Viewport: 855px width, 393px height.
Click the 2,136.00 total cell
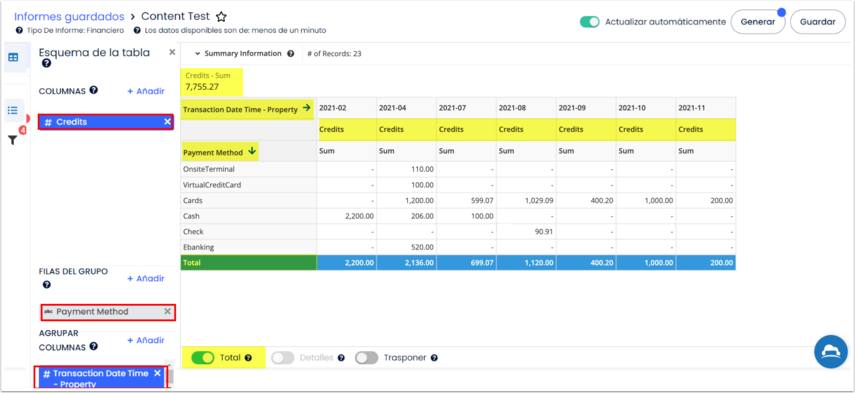[x=407, y=262]
